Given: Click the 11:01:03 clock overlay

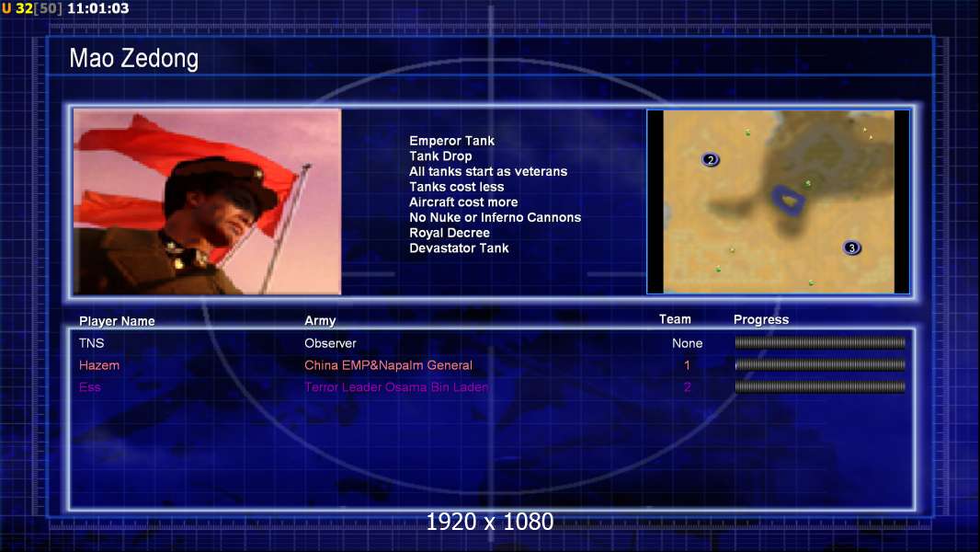Looking at the screenshot, I should 98,9.
